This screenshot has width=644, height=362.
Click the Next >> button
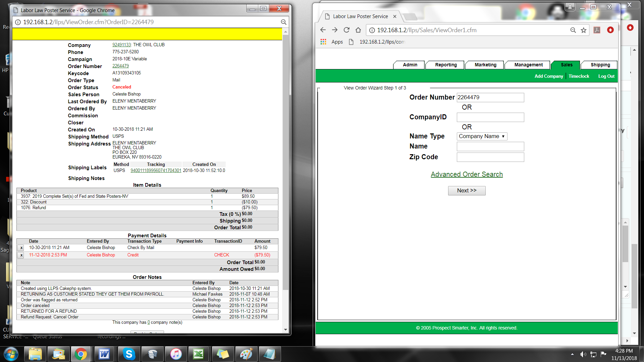pyautogui.click(x=467, y=190)
